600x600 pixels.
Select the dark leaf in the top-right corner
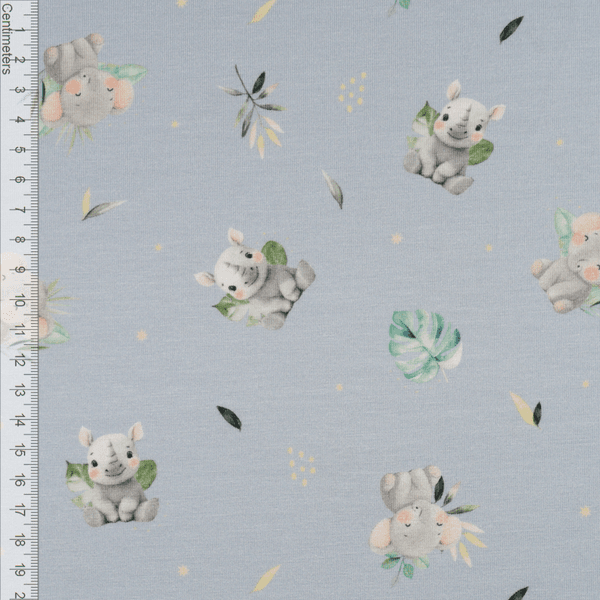[511, 29]
